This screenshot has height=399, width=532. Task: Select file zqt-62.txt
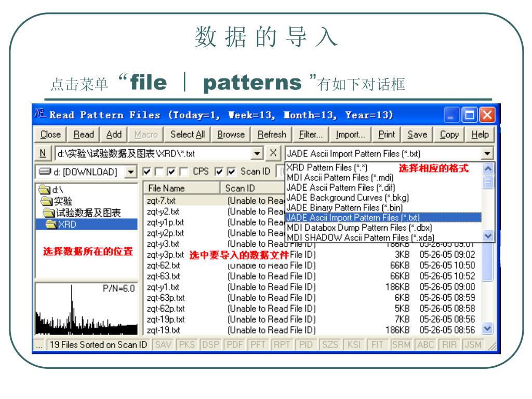[163, 265]
